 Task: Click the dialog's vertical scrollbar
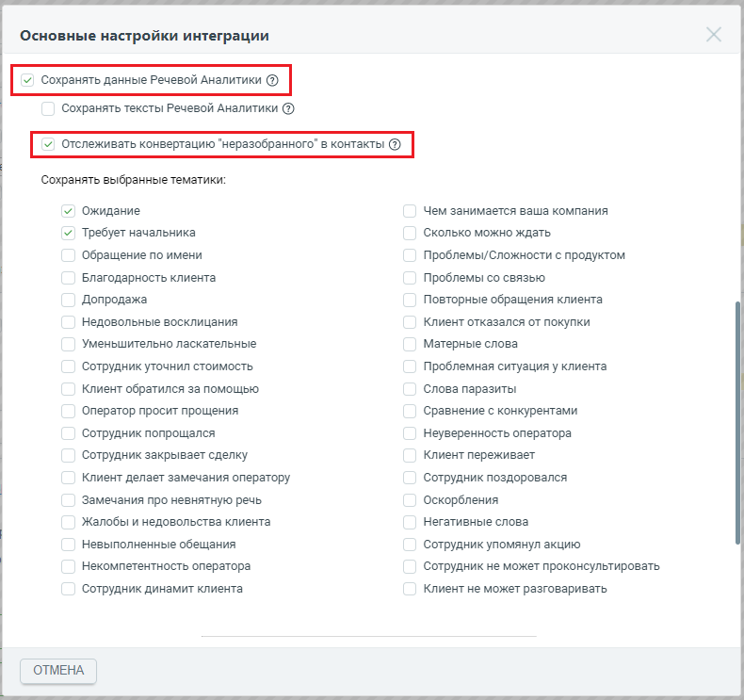point(737,422)
